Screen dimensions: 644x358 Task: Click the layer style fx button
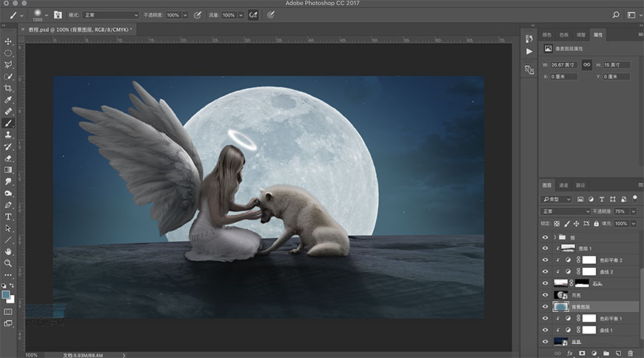click(x=570, y=353)
